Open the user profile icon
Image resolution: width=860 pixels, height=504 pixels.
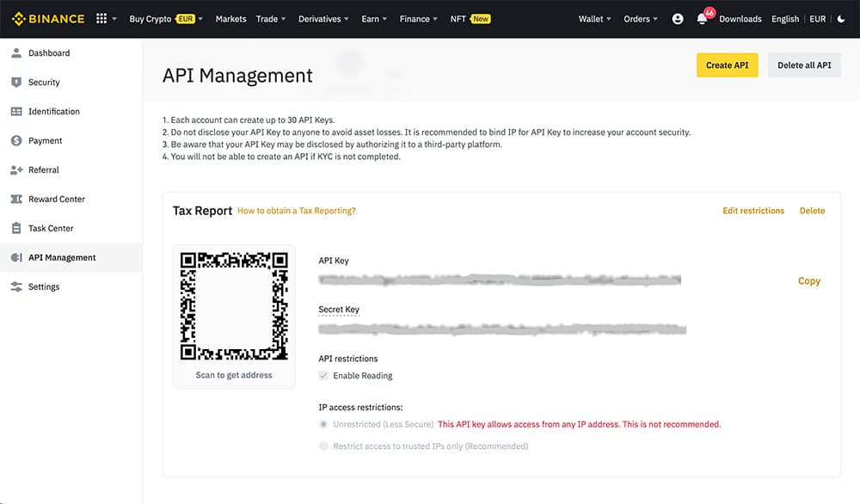[x=678, y=19]
